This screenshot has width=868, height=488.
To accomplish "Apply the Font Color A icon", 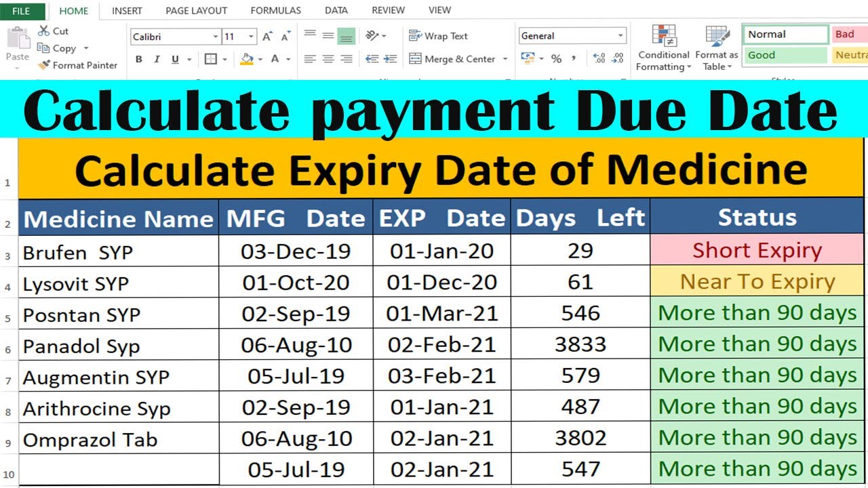I will (275, 59).
